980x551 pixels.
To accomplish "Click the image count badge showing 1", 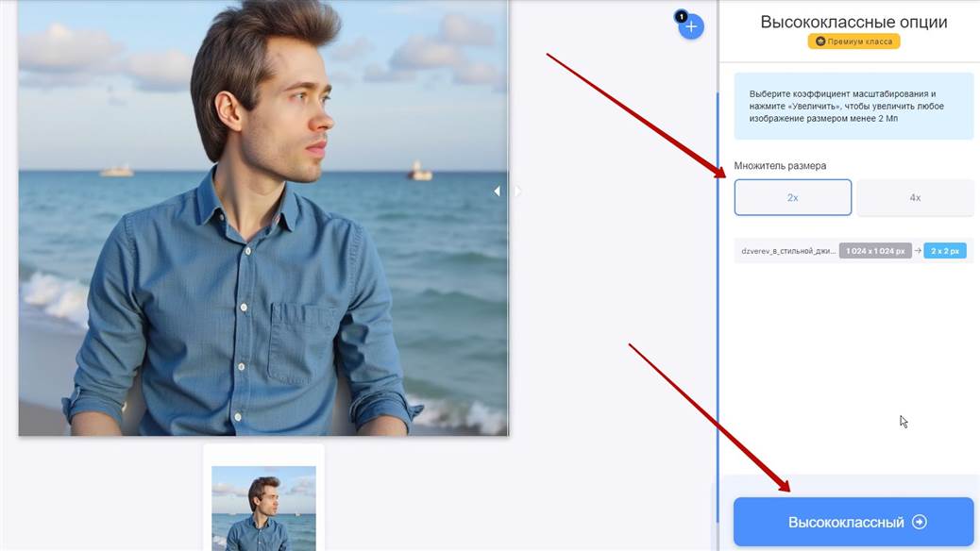I will tap(680, 16).
